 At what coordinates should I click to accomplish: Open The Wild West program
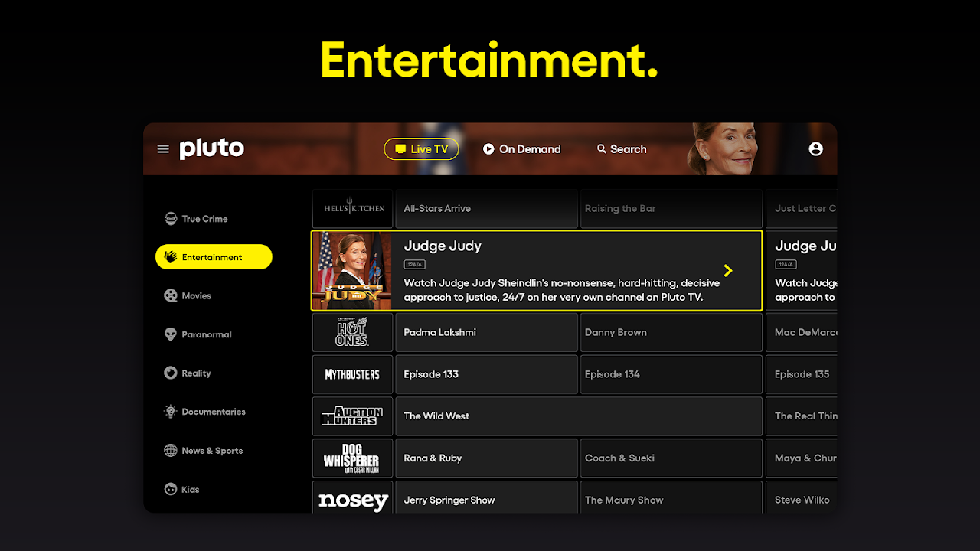[x=579, y=416]
